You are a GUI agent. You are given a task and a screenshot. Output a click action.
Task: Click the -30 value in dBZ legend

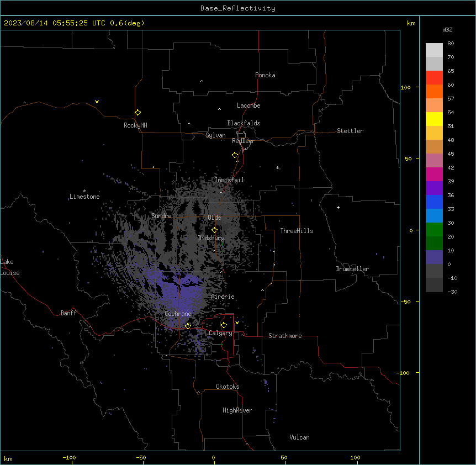point(452,292)
